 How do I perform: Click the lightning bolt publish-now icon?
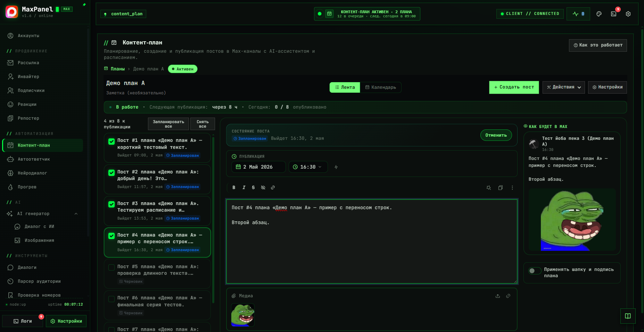[336, 167]
